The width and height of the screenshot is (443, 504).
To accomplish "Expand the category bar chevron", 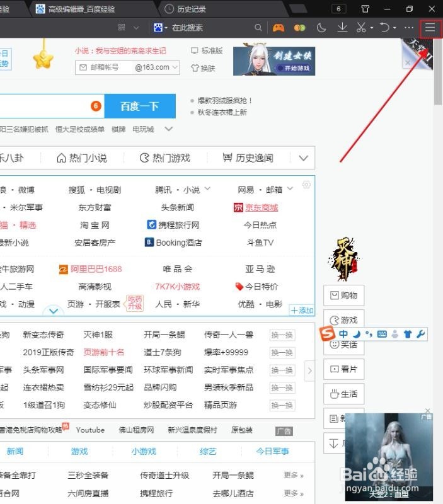I will 303,158.
